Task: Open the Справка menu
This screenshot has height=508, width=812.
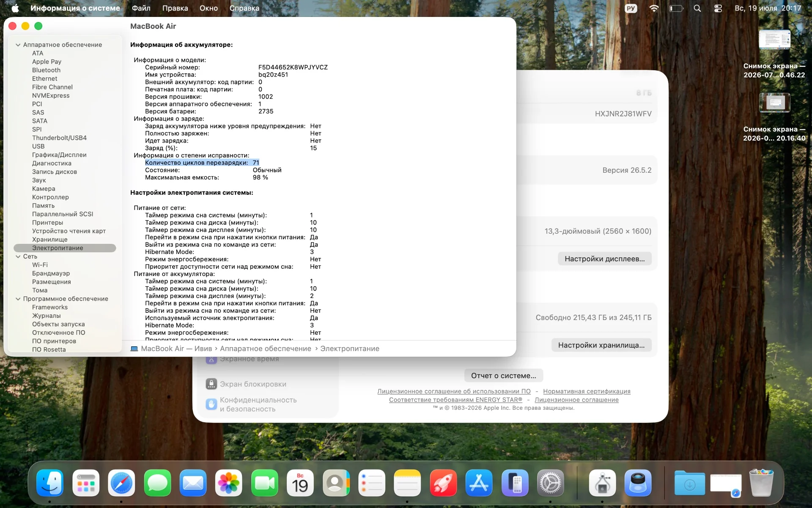Action: 244,8
